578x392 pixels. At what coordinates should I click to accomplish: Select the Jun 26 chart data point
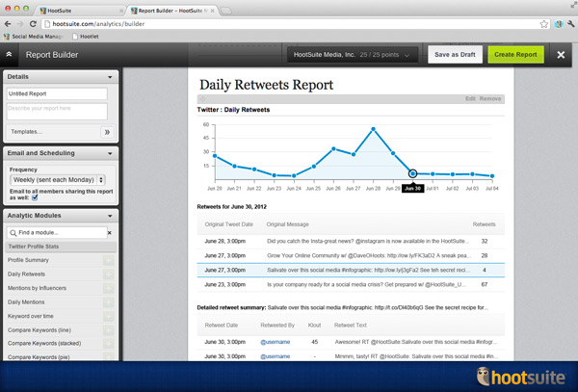333,149
